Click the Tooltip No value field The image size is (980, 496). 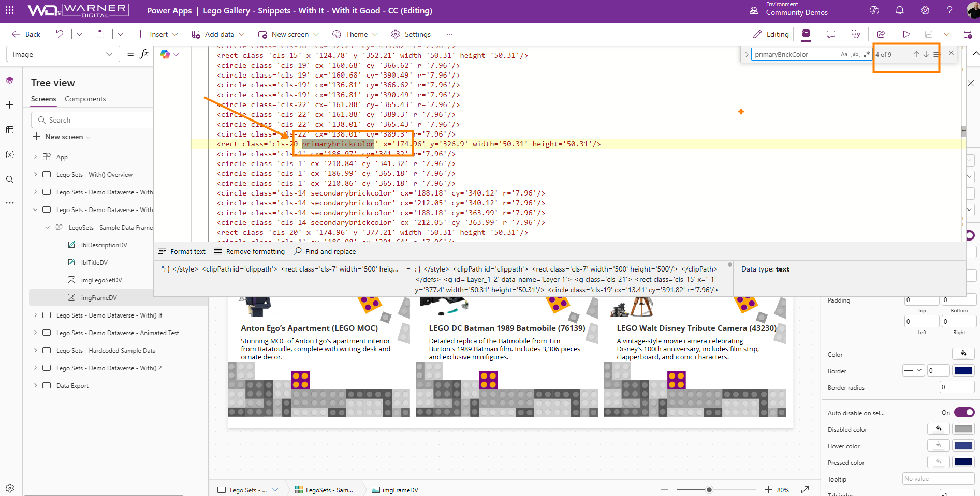tap(938, 478)
